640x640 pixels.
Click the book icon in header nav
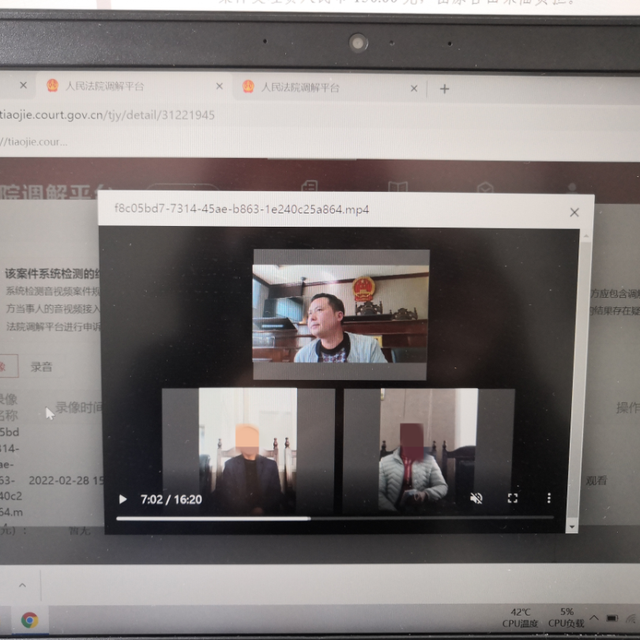point(398,187)
